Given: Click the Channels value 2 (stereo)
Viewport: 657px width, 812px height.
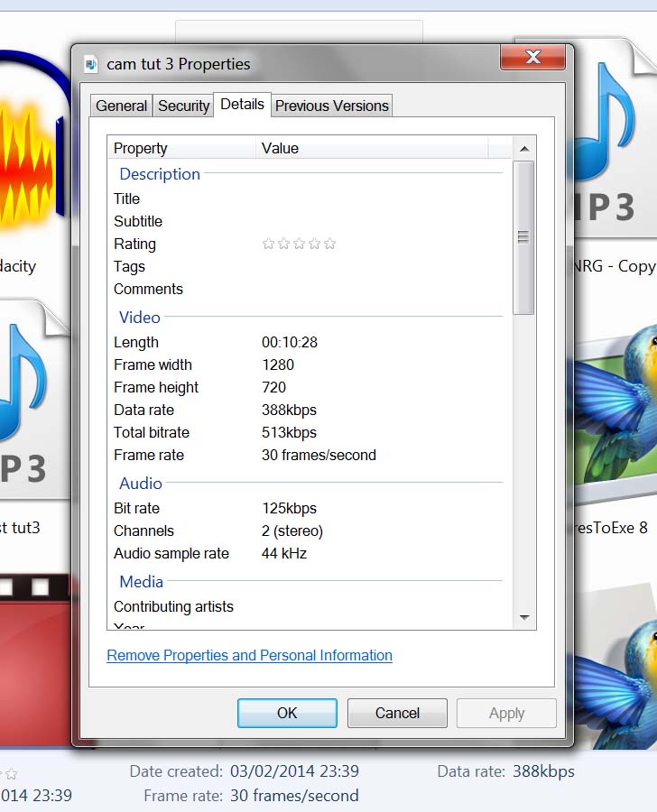Looking at the screenshot, I should [292, 531].
